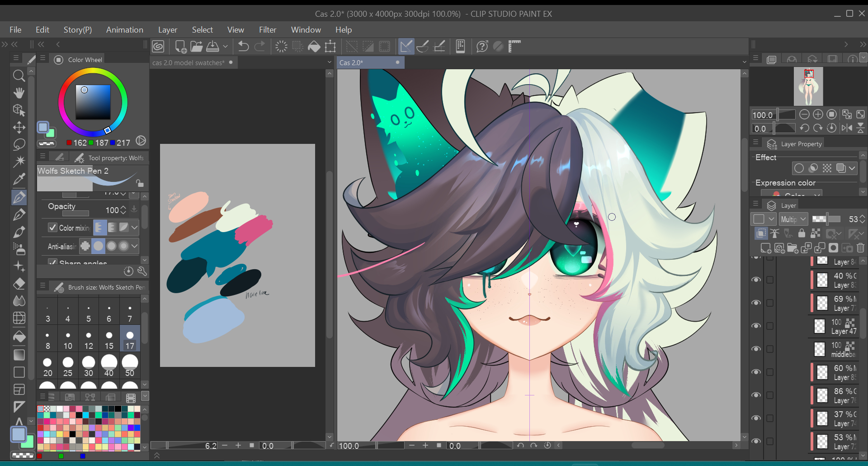Expand the Anti-aliasing options dropdown
The height and width of the screenshot is (466, 868).
tap(134, 246)
